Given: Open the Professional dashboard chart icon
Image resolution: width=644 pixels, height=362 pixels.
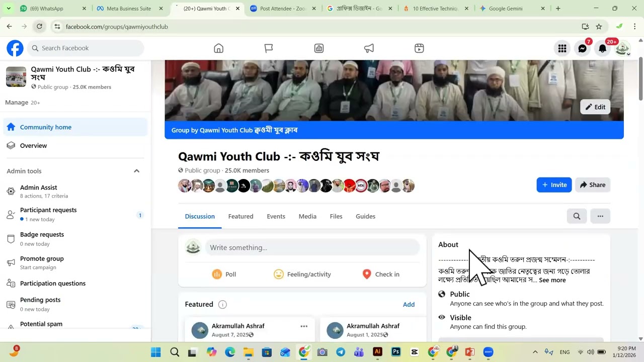Looking at the screenshot, I should 319,48.
